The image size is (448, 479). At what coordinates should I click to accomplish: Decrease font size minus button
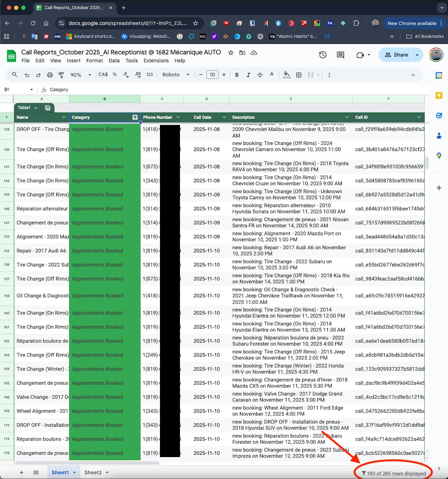201,75
